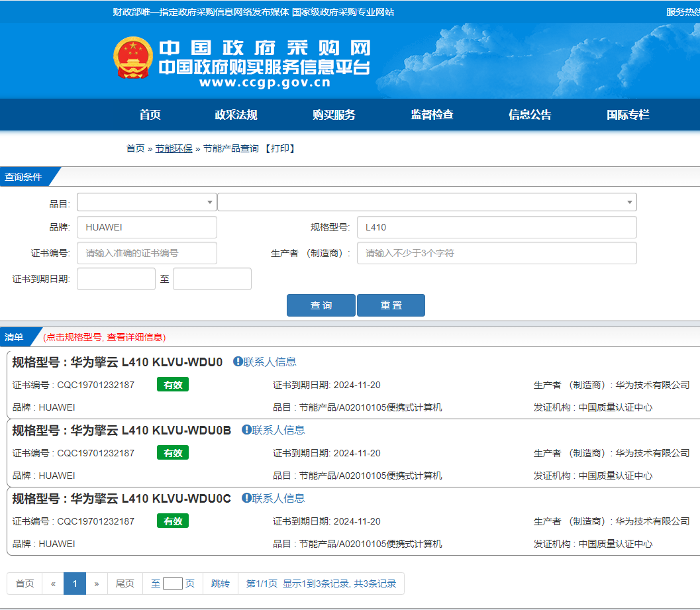This screenshot has height=610, width=700.
Task: Click info icon beside KLVU-WDU0C 联系人信息
Action: [246, 498]
